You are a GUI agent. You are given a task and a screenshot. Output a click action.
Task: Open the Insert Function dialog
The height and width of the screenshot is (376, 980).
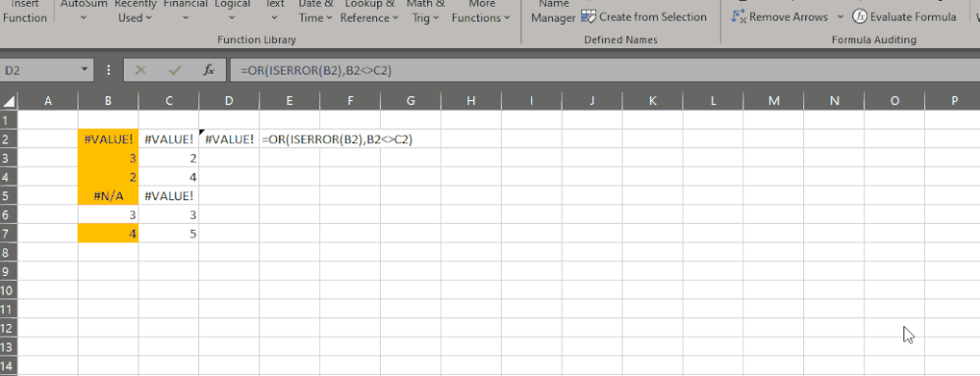tap(25, 11)
